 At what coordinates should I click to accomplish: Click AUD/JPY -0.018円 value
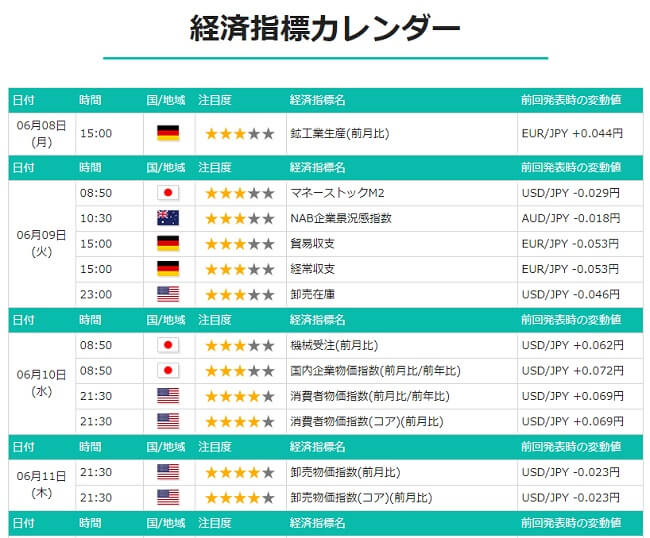pos(571,218)
